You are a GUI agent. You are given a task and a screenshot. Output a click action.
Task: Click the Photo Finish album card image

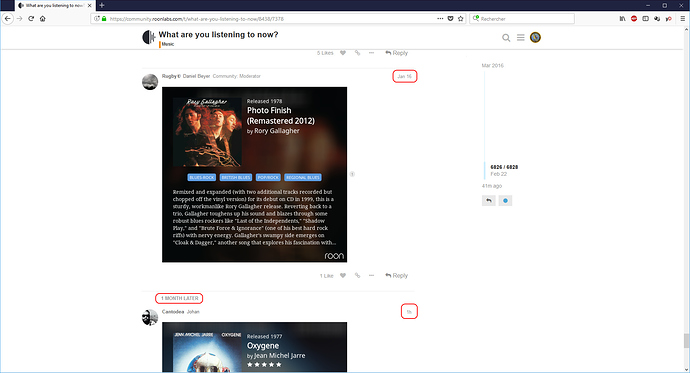[x=254, y=175]
